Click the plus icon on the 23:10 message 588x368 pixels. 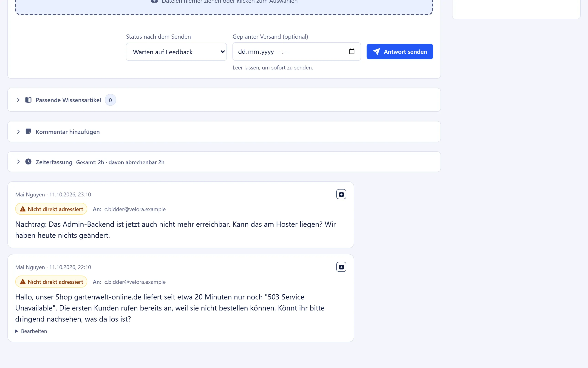coord(341,194)
